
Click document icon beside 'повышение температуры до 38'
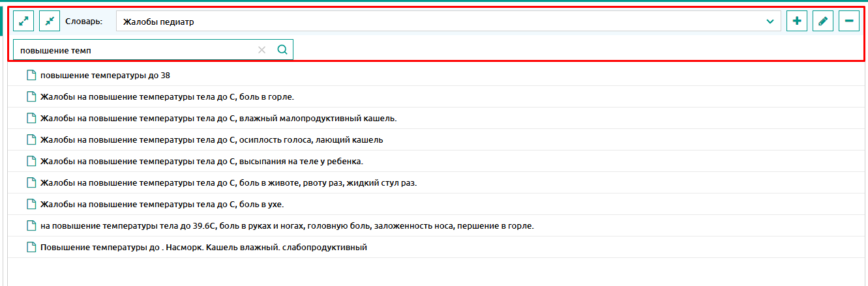(x=31, y=75)
